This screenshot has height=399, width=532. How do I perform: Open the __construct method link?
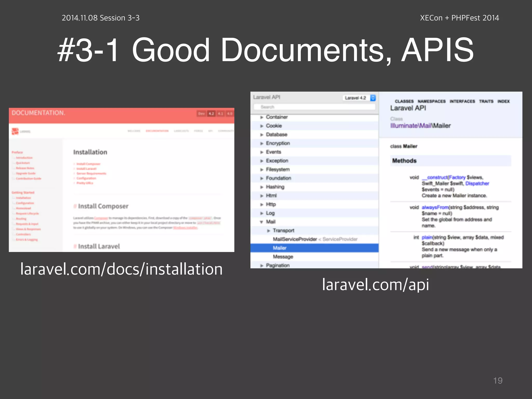(435, 177)
